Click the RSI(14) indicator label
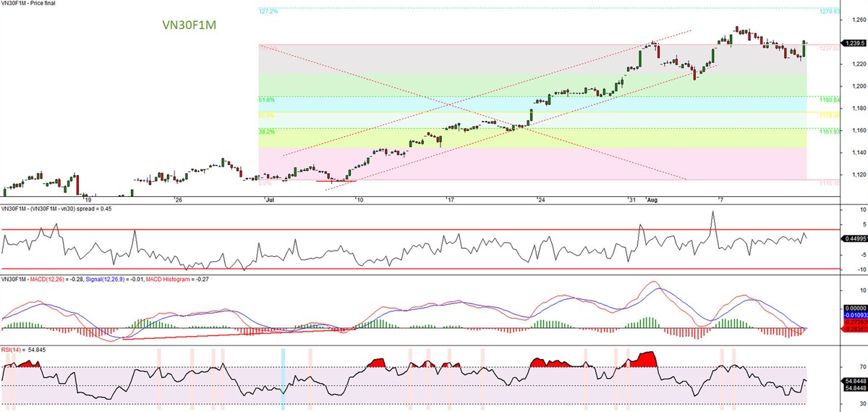 click(x=12, y=350)
